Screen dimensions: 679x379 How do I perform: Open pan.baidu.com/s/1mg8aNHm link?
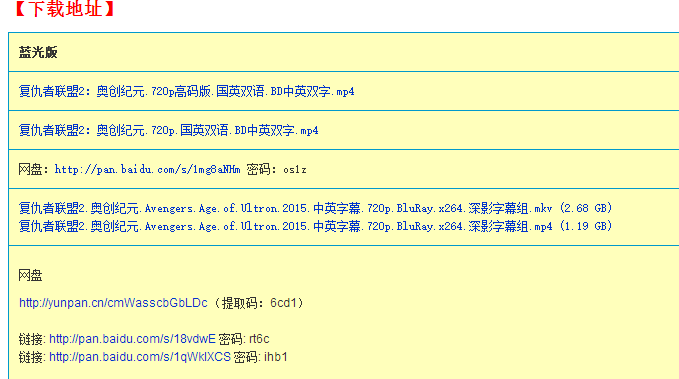coord(147,169)
